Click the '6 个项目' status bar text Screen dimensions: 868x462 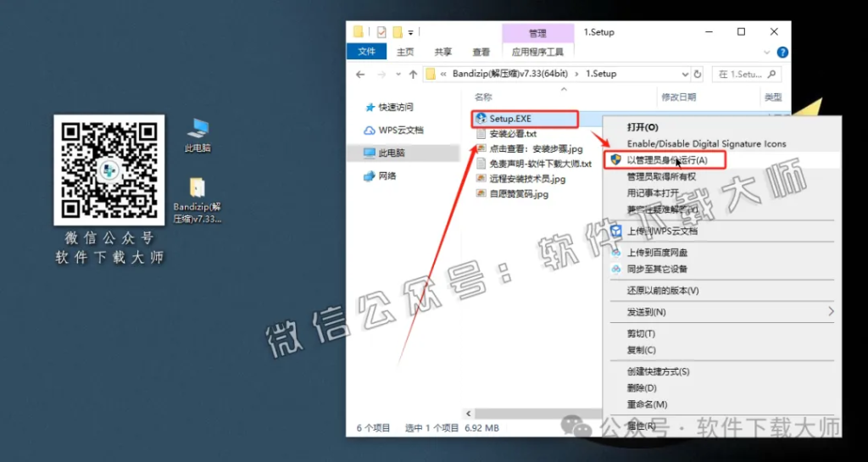coord(373,428)
